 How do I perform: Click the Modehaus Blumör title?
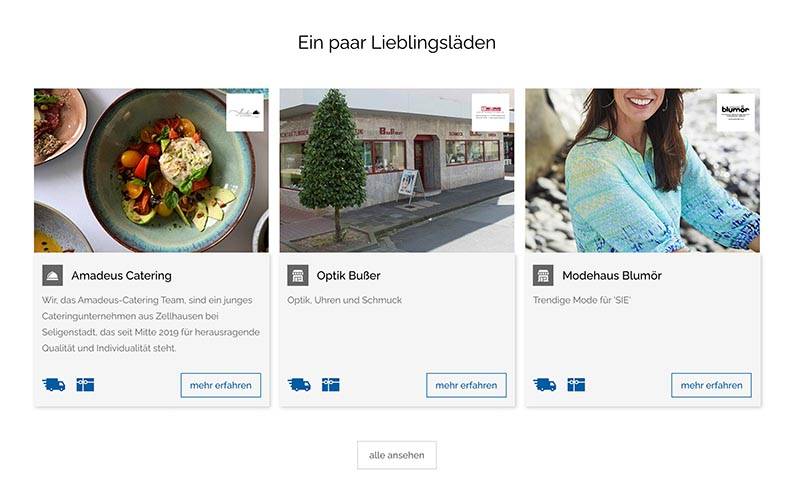coord(612,276)
